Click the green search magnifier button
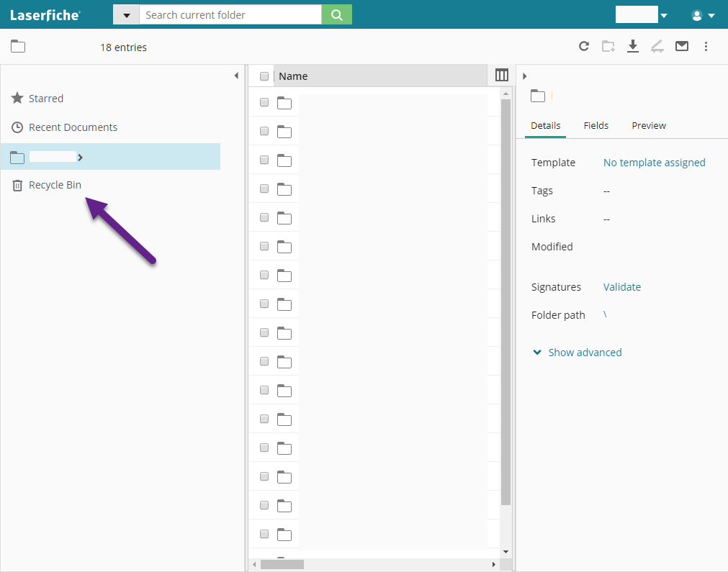 point(337,15)
